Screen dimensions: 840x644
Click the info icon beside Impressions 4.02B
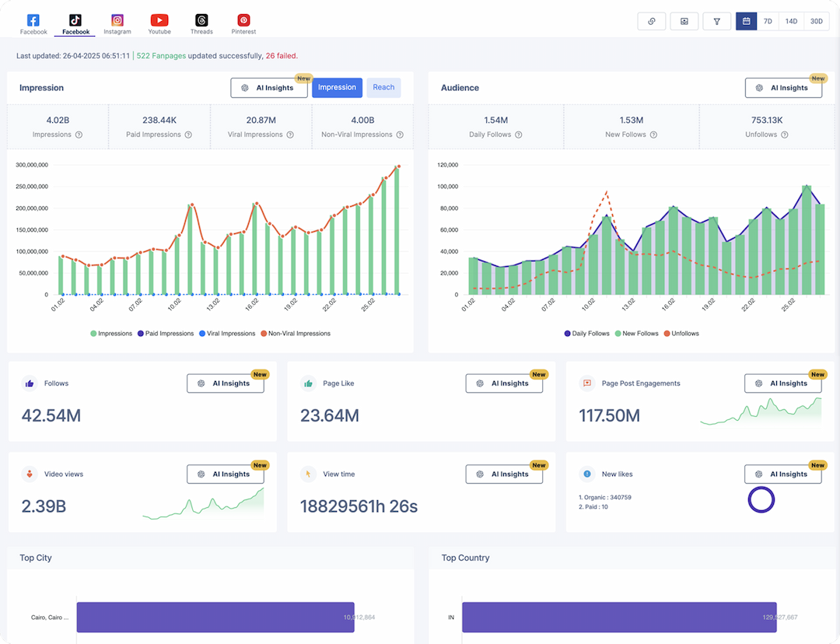79,135
